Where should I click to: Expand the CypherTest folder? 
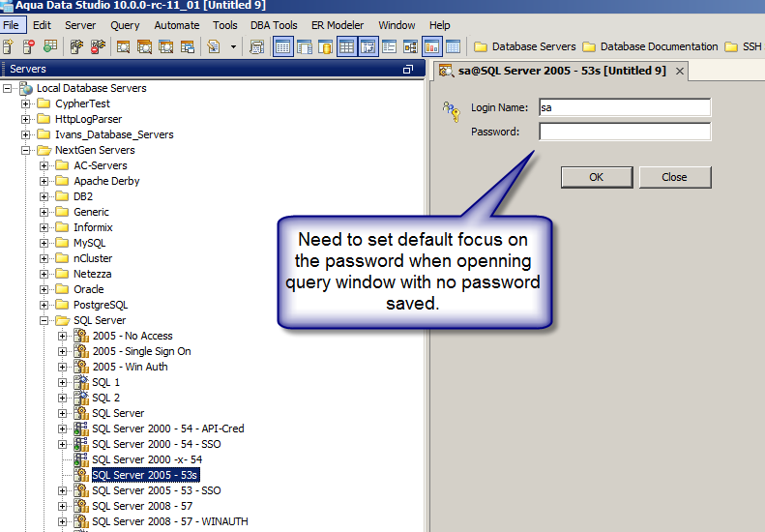pyautogui.click(x=26, y=103)
